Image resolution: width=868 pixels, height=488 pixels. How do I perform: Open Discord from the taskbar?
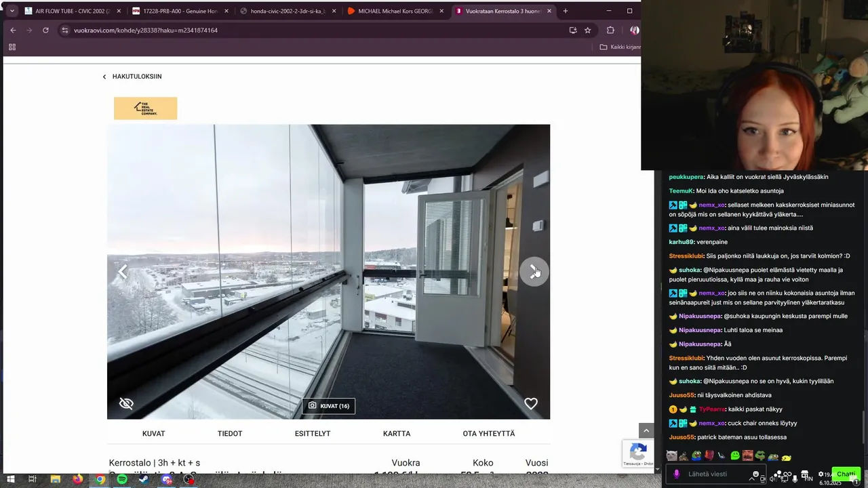(167, 479)
